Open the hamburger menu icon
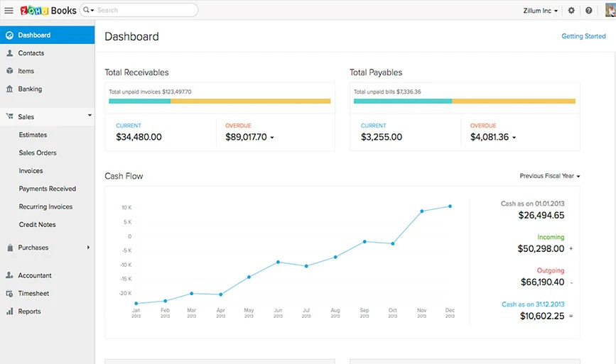This screenshot has width=616, height=364. click(9, 11)
